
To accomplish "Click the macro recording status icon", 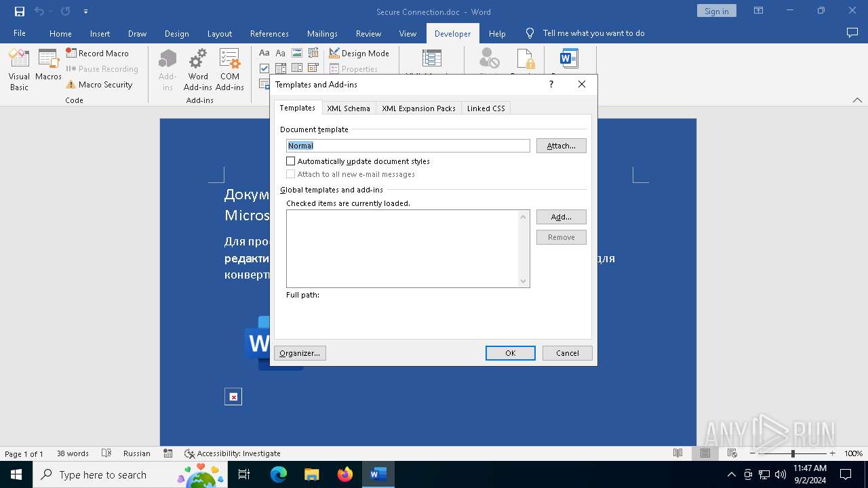I will pos(168,453).
